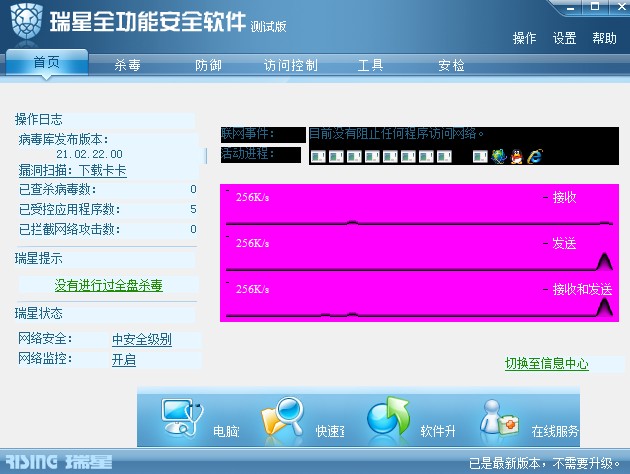Open the 访问控制 tab
630x474 pixels.
(291, 65)
